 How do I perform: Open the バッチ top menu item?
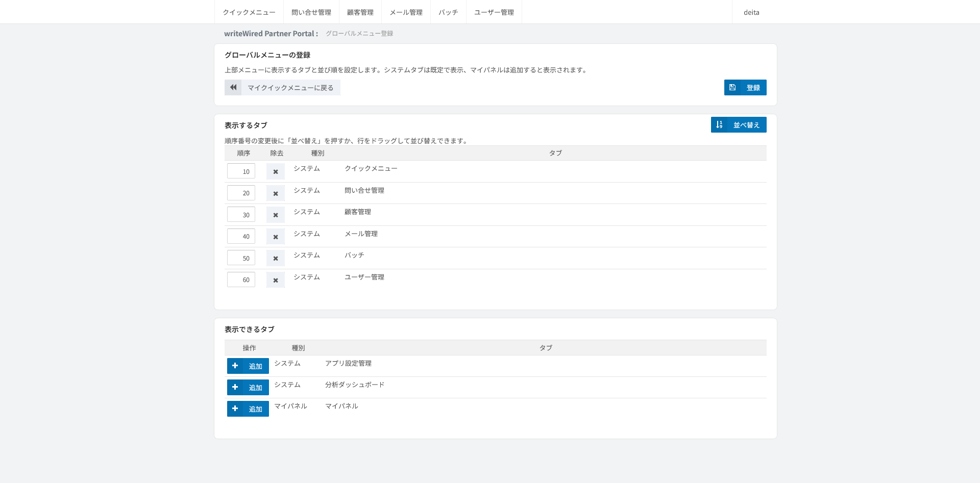point(449,12)
